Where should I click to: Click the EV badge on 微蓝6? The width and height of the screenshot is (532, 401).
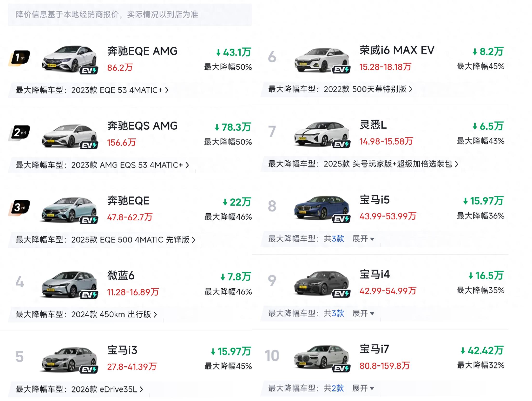tap(89, 295)
